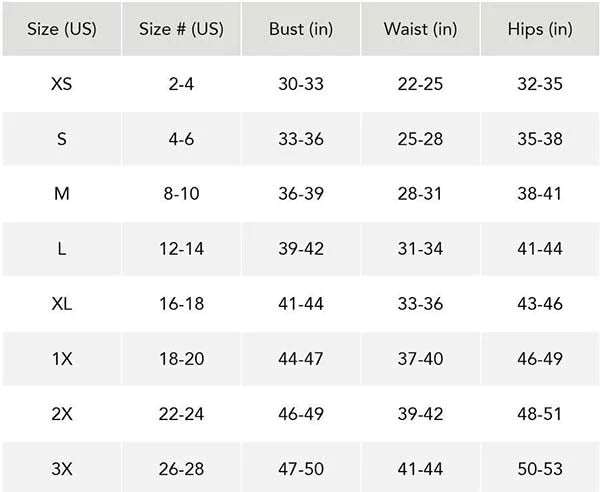Select the 1X size label
600x492 pixels.
point(61,358)
